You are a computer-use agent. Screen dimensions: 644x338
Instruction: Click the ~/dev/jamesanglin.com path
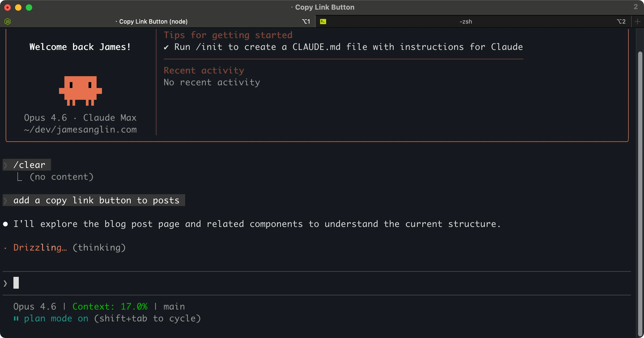[x=80, y=130]
